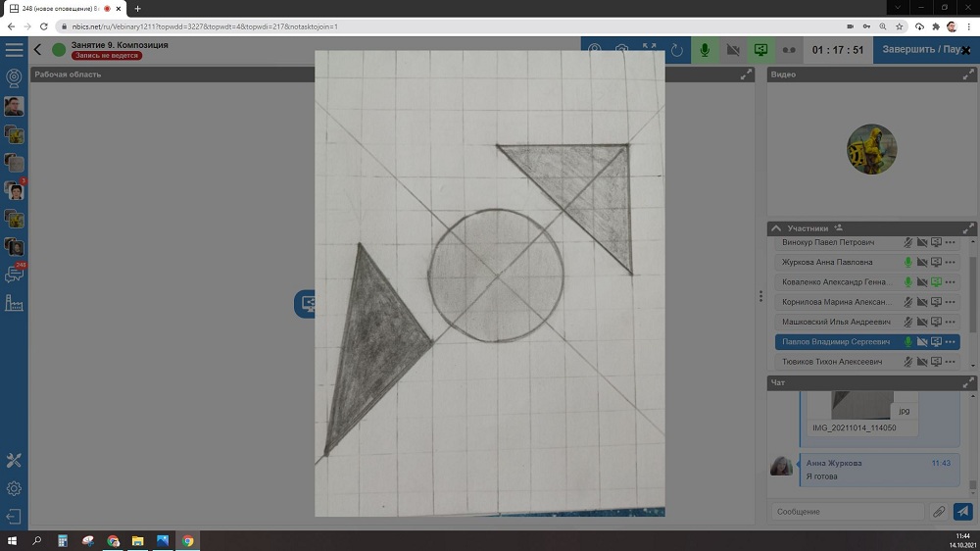Toggle screen sharing in the top toolbar
Image resolution: width=980 pixels, height=551 pixels.
[760, 50]
